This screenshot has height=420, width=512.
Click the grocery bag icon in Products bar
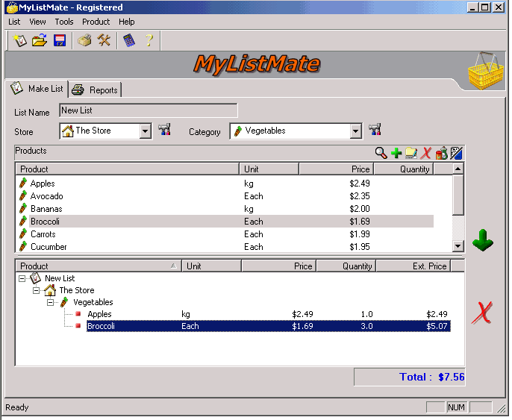point(441,153)
